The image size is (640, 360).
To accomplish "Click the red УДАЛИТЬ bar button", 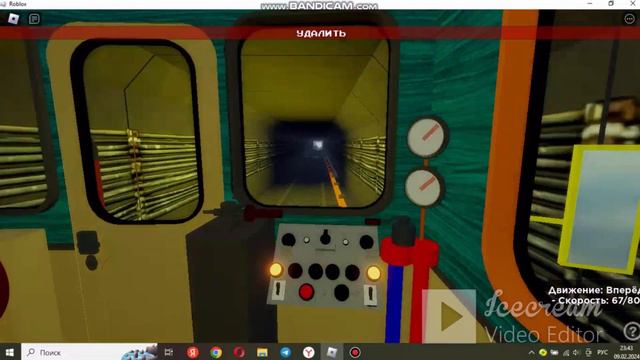I will click(320, 33).
